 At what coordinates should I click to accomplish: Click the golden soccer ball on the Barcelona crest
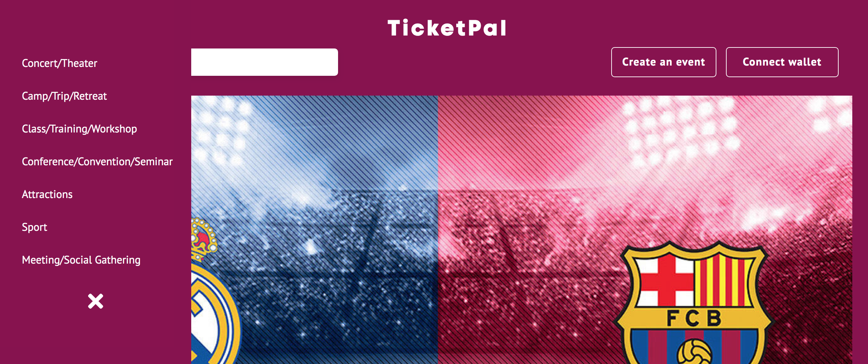tap(694, 352)
